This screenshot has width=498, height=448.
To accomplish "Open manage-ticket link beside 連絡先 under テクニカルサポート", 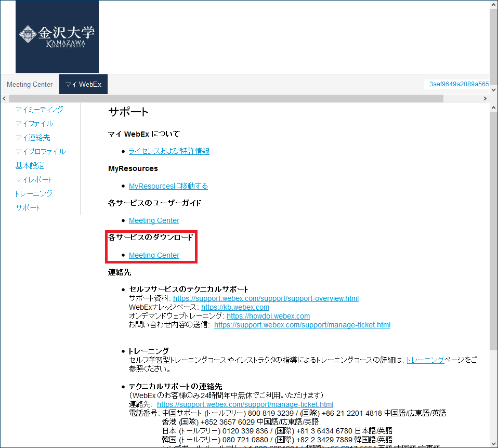I will [245, 404].
